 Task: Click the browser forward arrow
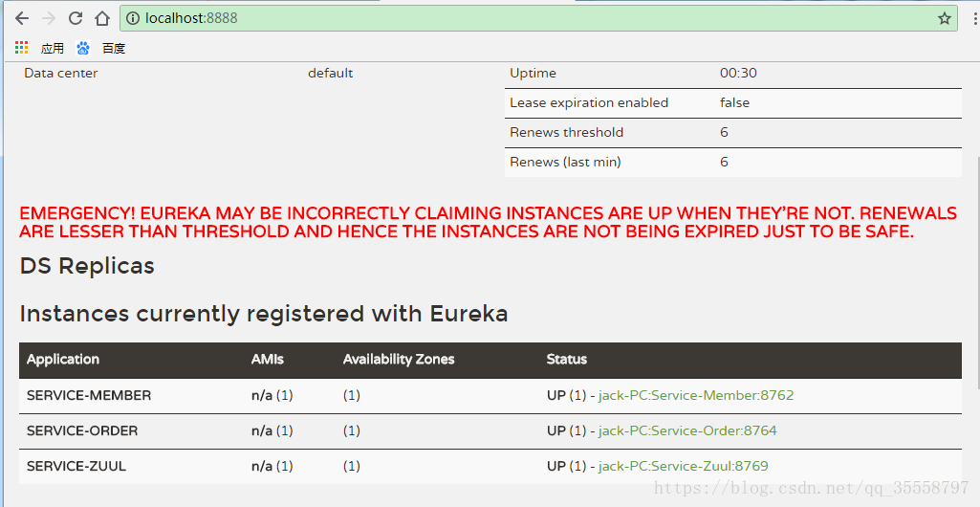[x=49, y=18]
